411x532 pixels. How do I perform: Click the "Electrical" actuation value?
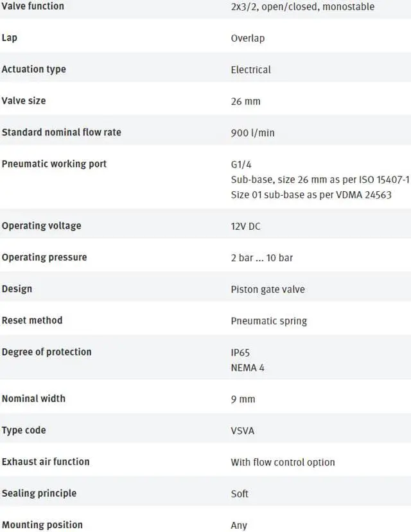(x=250, y=69)
